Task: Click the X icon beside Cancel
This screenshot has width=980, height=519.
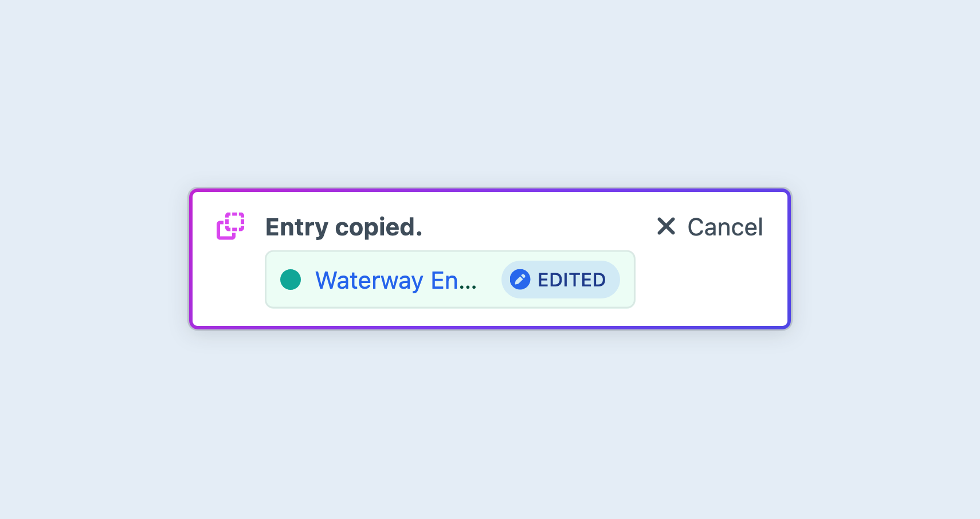Action: tap(666, 226)
